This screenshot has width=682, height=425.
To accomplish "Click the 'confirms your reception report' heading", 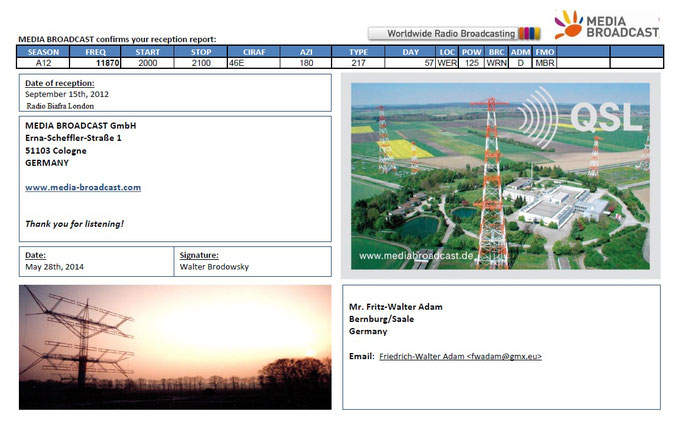I will tap(156, 39).
